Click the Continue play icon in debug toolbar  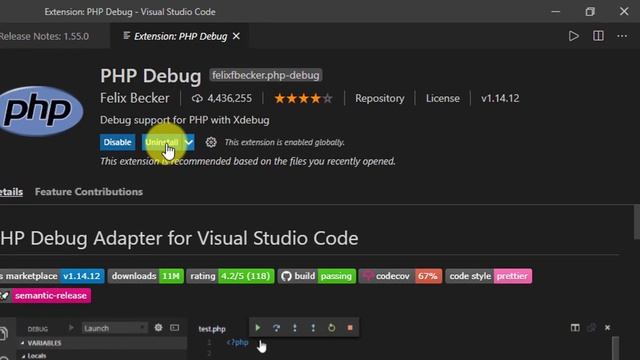tap(258, 328)
